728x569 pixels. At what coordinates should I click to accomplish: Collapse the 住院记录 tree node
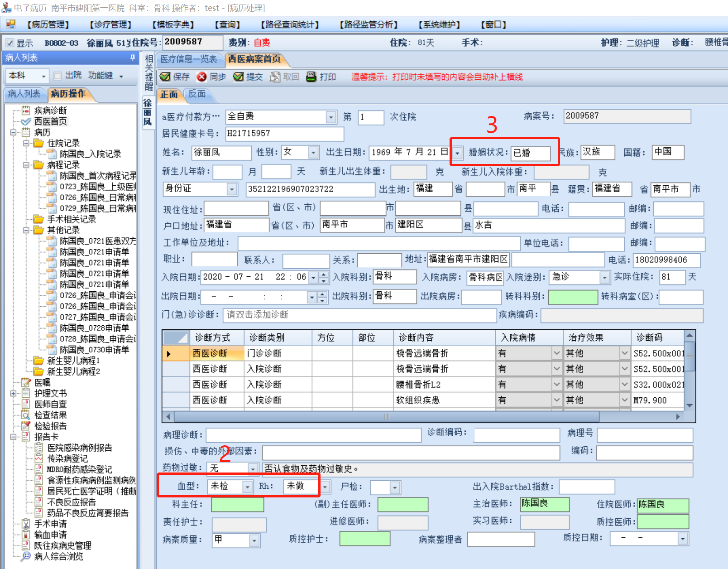pyautogui.click(x=26, y=143)
